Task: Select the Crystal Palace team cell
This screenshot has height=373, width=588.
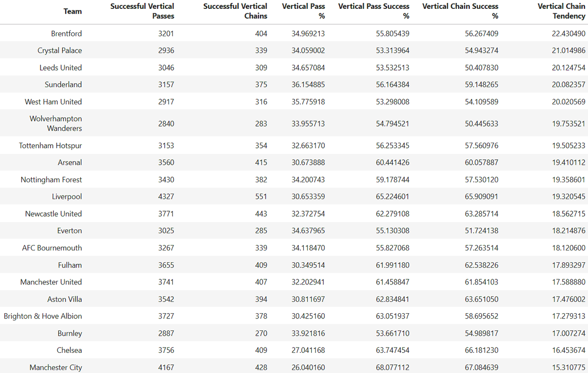Action: pyautogui.click(x=60, y=50)
